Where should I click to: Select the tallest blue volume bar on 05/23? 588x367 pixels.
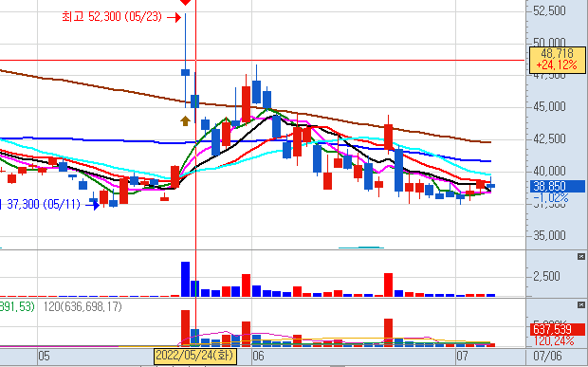(x=185, y=279)
